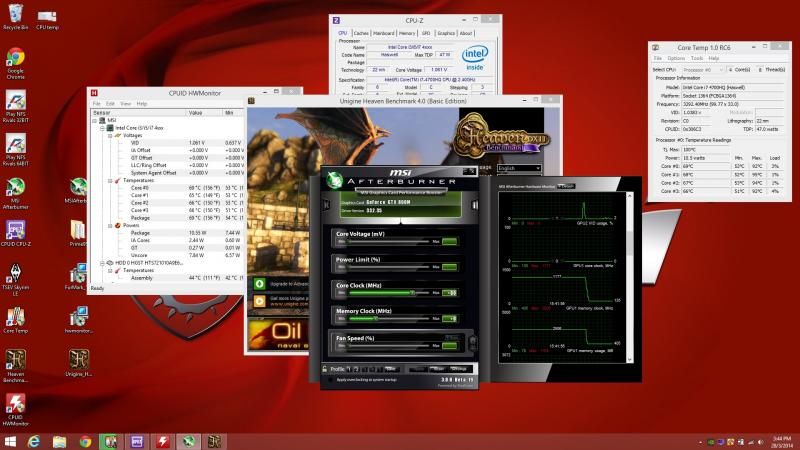Open the Heaven Benchmark desktop shortcut

15,359
